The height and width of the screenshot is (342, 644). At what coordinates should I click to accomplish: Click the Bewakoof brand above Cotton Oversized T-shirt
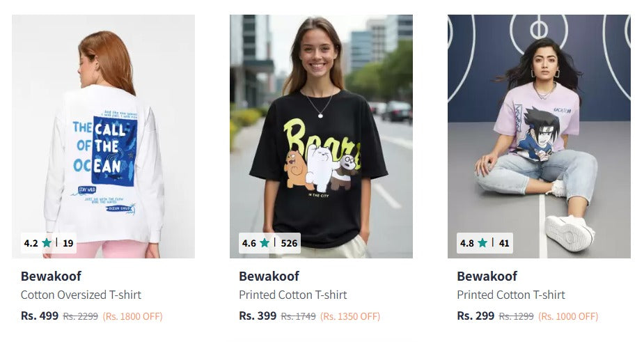point(51,277)
